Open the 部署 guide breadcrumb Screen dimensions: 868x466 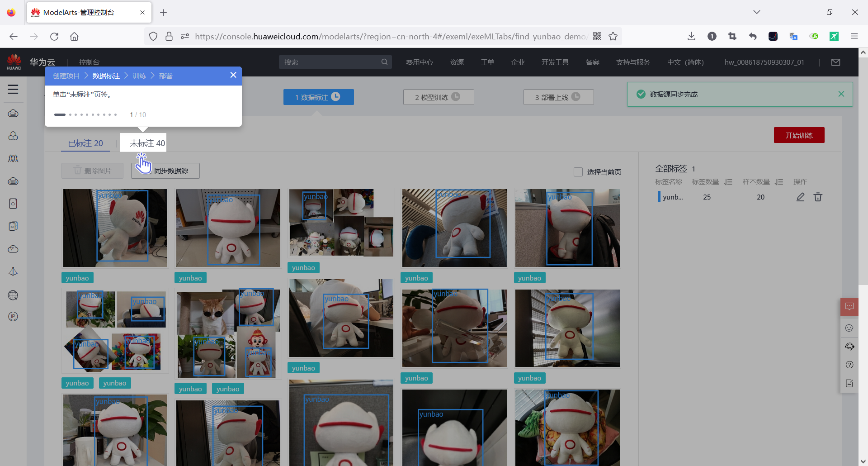coord(165,76)
